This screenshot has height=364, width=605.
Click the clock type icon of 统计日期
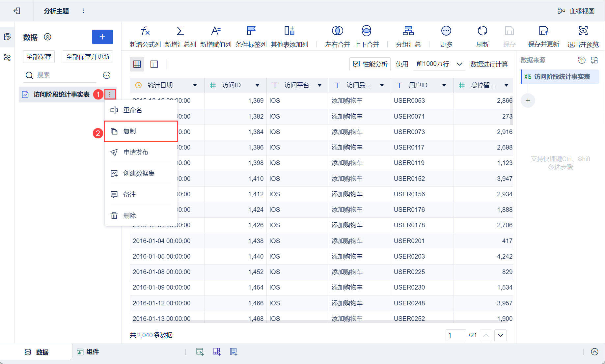click(x=139, y=85)
